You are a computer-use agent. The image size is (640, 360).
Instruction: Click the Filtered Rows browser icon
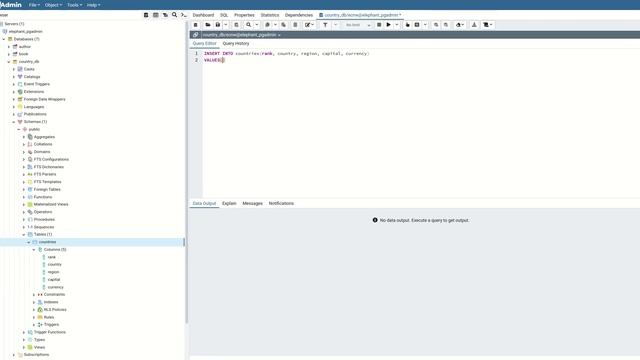165,15
